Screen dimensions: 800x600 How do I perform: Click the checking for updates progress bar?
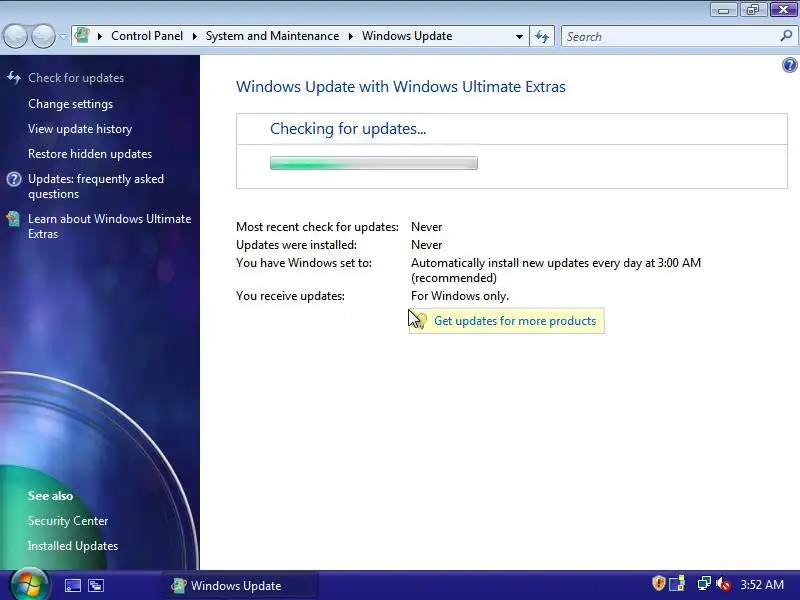pyautogui.click(x=374, y=163)
